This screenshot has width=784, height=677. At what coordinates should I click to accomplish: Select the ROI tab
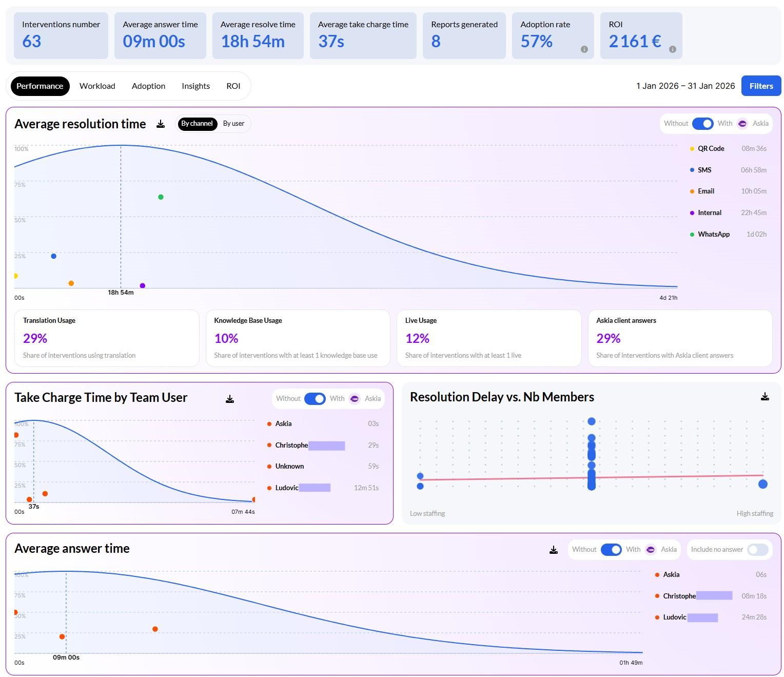pyautogui.click(x=233, y=86)
